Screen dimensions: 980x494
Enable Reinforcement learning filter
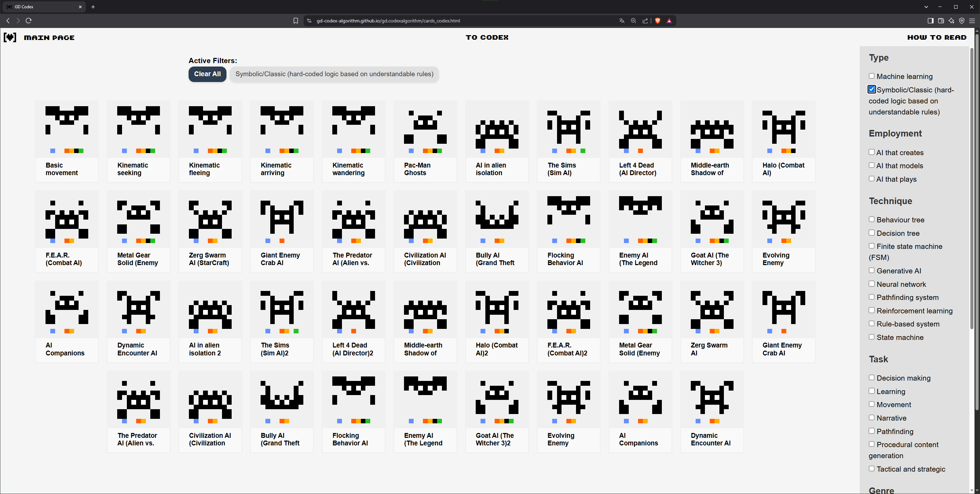[x=871, y=311]
